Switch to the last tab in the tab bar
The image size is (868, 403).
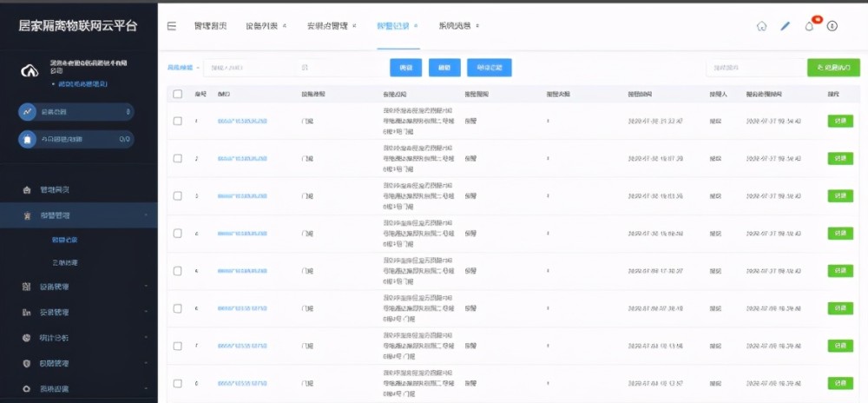(455, 26)
